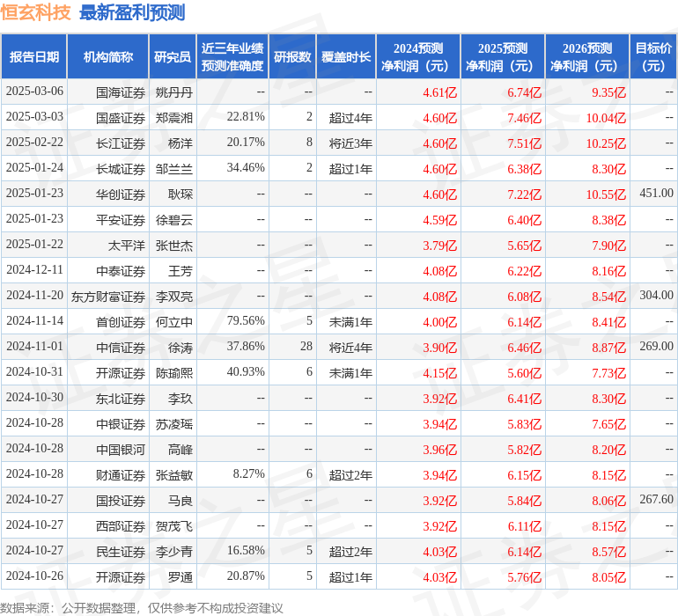This screenshot has height=616, width=678.
Task: Click the 最新盈利预测 title text
Action: 132,12
